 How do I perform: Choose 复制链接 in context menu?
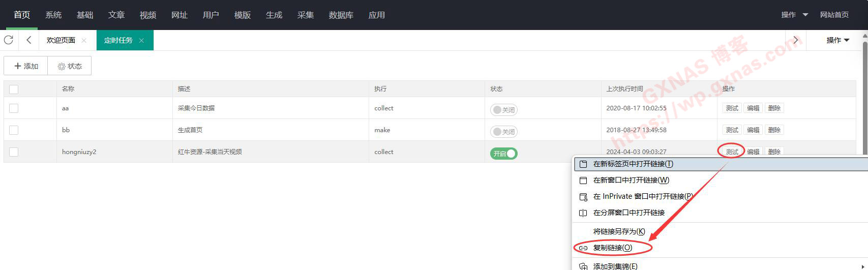click(612, 248)
